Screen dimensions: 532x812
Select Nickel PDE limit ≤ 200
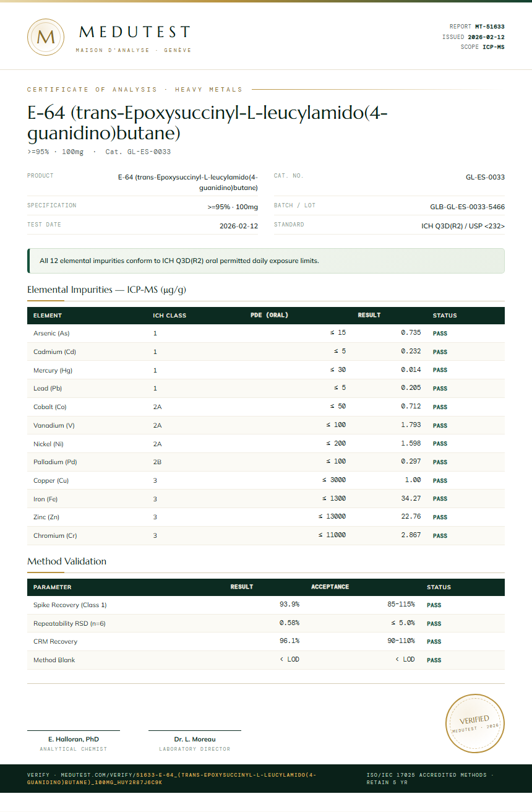click(x=336, y=443)
